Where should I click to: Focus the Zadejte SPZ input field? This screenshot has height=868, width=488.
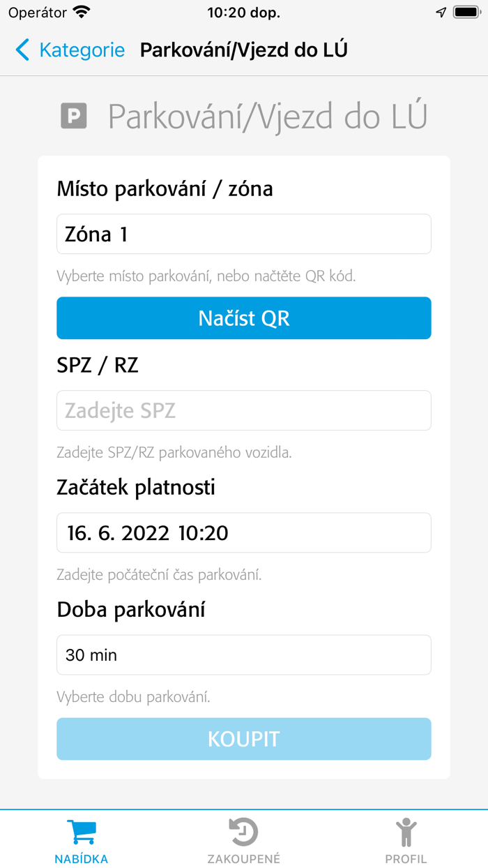[x=244, y=410]
